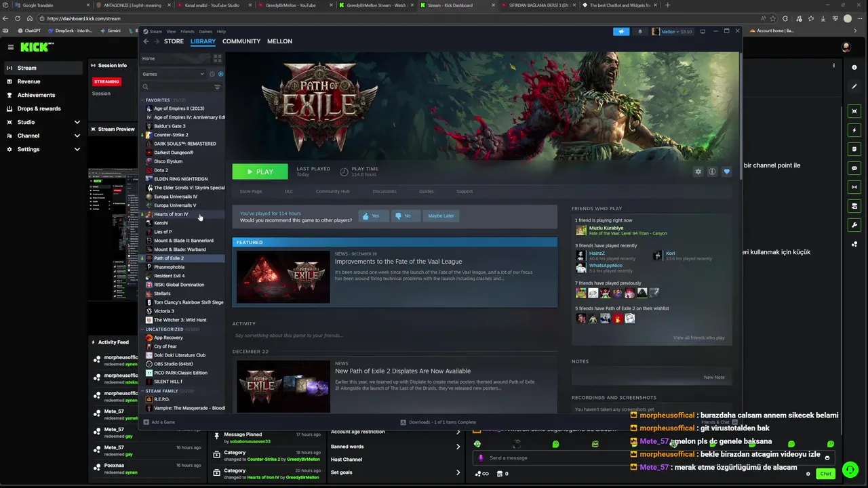Open the Steam Help menu
868x488 pixels.
pos(221,31)
